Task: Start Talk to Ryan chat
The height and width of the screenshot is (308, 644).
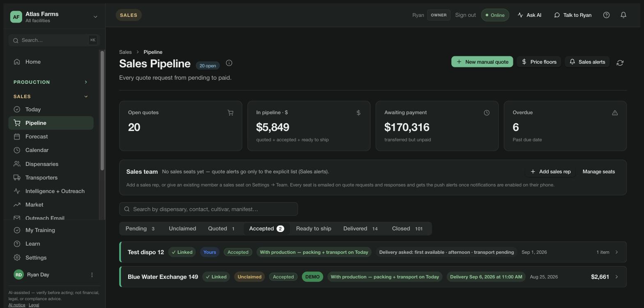Action: [x=573, y=15]
